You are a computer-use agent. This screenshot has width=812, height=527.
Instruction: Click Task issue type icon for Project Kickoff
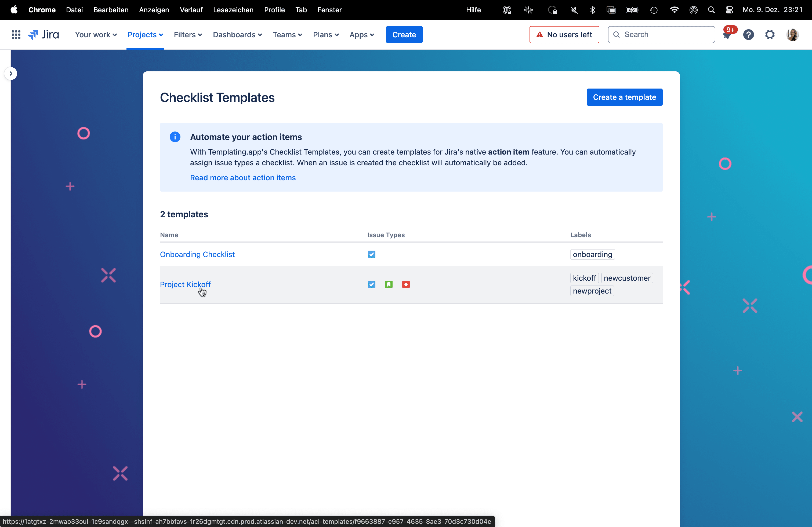pyautogui.click(x=372, y=284)
